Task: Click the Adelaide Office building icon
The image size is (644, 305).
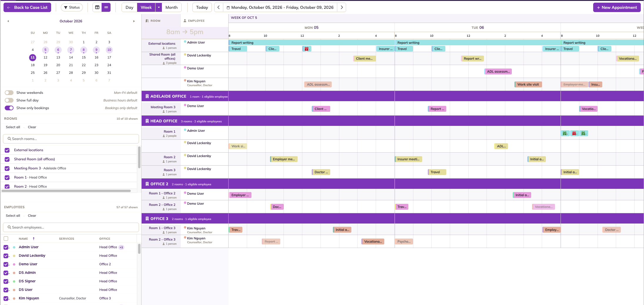Action: (x=147, y=96)
